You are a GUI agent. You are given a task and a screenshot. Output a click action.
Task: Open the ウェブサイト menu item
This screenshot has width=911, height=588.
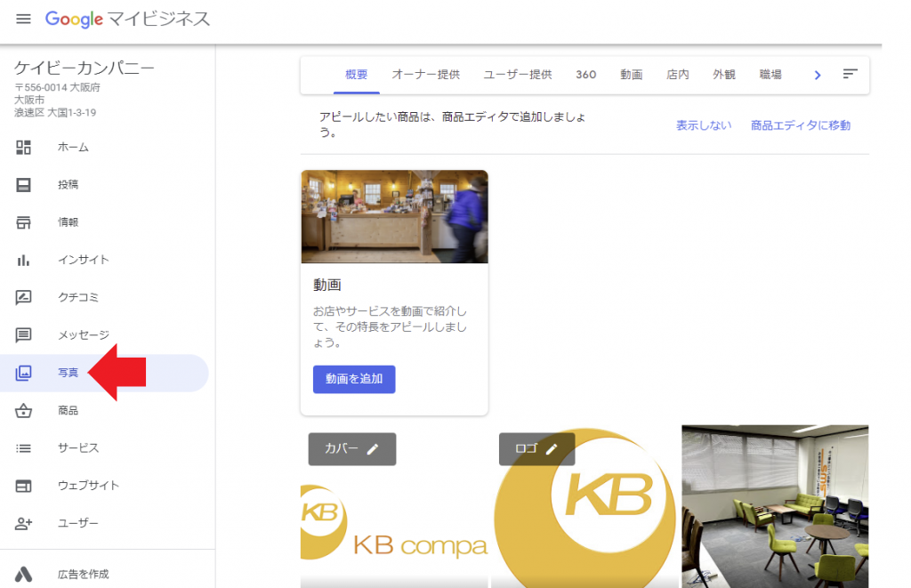105,487
